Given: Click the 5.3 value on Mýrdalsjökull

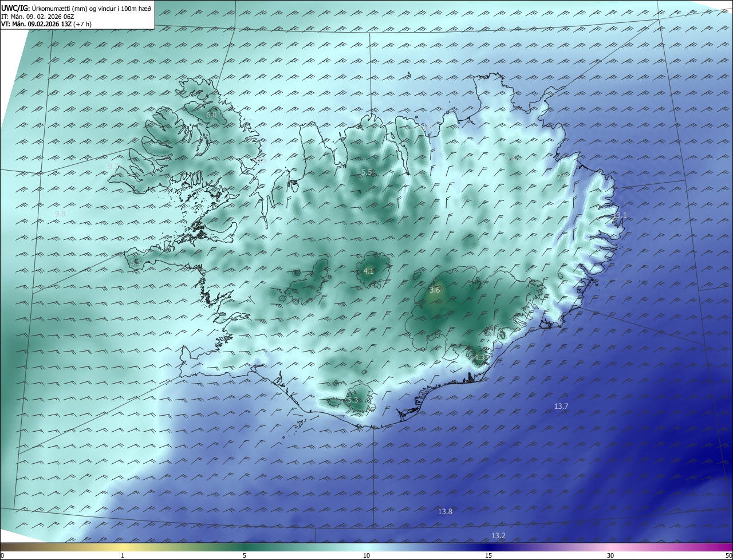Looking at the screenshot, I should tap(353, 400).
